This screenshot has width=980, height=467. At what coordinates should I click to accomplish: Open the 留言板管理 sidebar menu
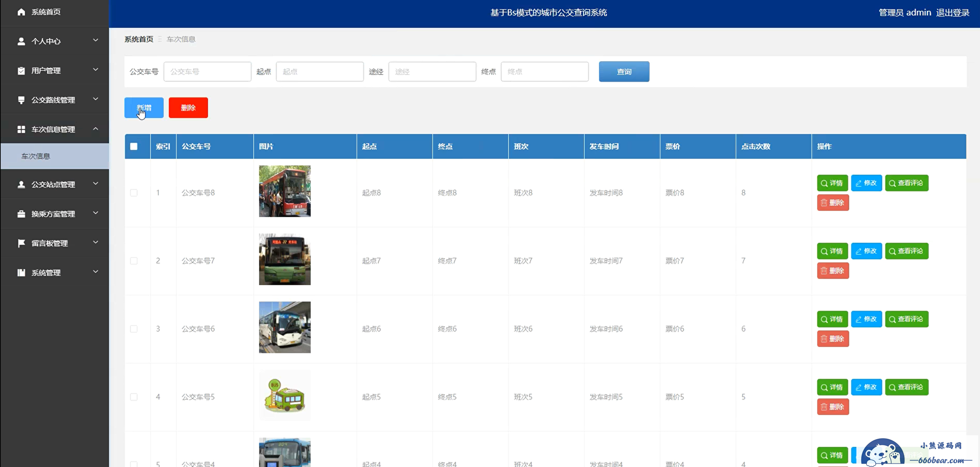pos(55,243)
